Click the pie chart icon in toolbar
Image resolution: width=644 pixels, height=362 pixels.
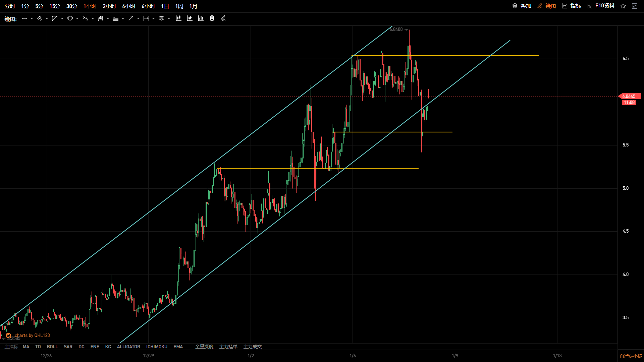pyautogui.click(x=190, y=18)
